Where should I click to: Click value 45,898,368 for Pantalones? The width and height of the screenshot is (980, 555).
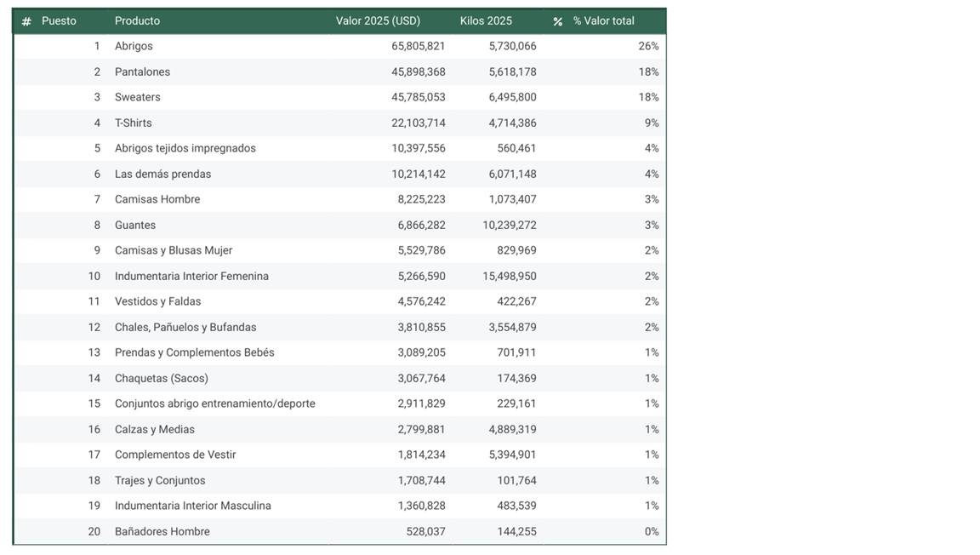coord(419,72)
